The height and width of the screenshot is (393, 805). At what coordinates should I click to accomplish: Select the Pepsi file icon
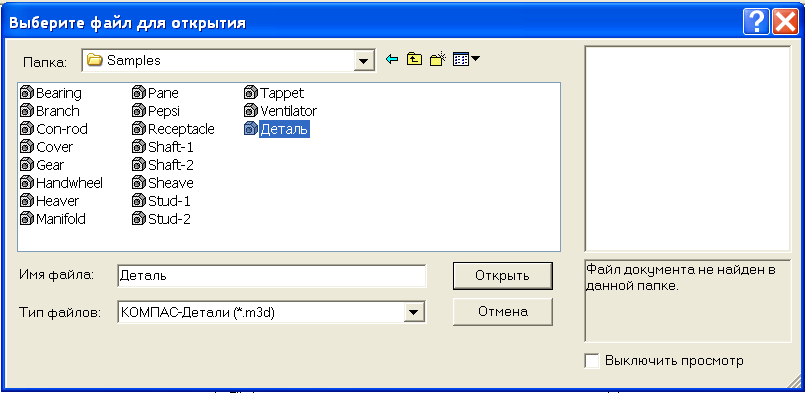139,111
